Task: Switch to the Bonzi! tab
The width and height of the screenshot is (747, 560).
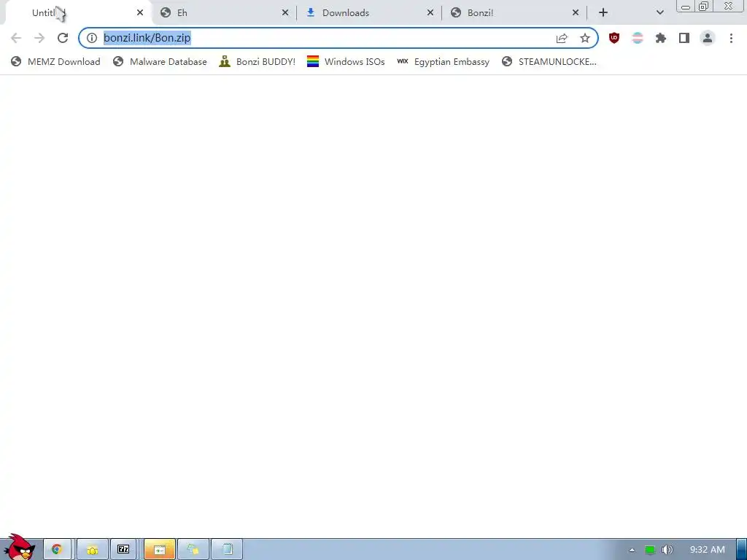Action: [514, 13]
